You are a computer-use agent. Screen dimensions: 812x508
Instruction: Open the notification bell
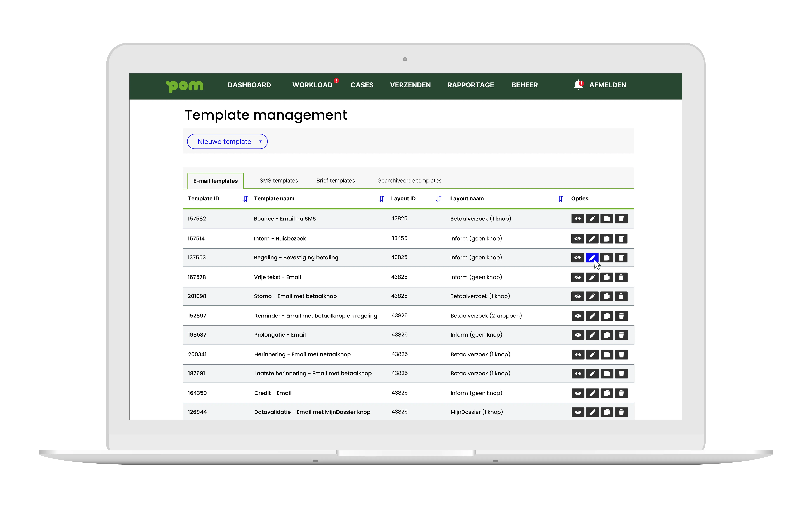579,85
